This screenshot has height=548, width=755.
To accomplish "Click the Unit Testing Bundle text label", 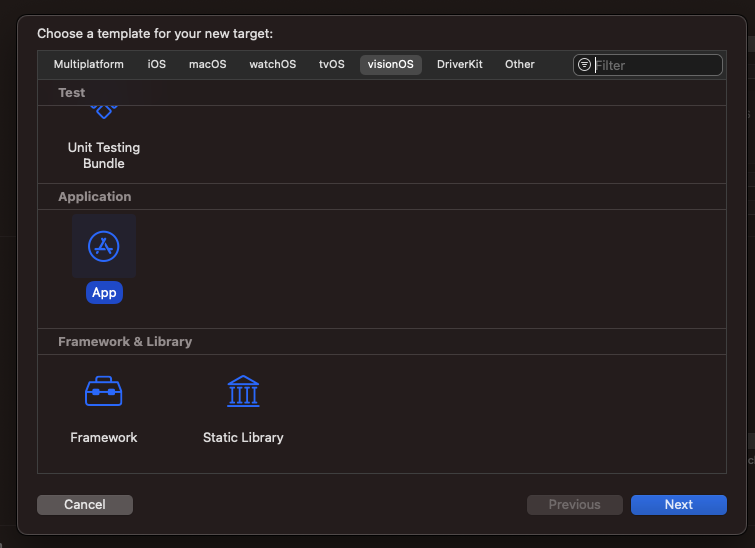I will [x=104, y=155].
